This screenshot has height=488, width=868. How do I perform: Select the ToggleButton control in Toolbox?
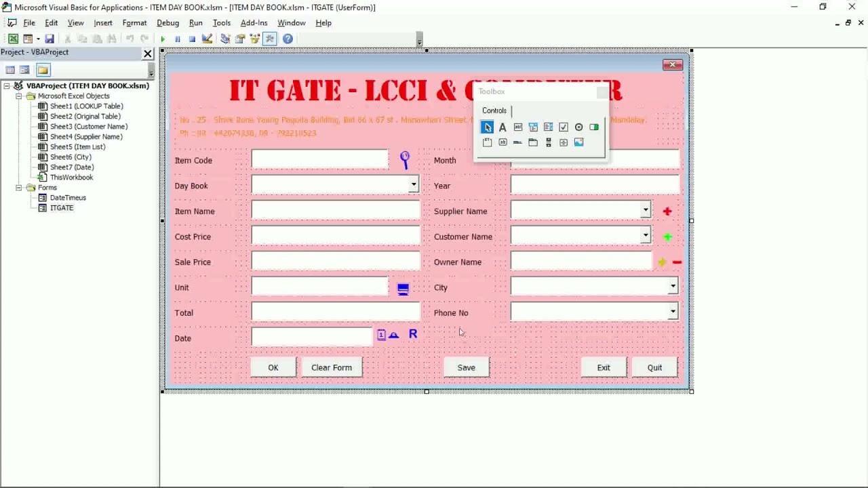tap(594, 127)
